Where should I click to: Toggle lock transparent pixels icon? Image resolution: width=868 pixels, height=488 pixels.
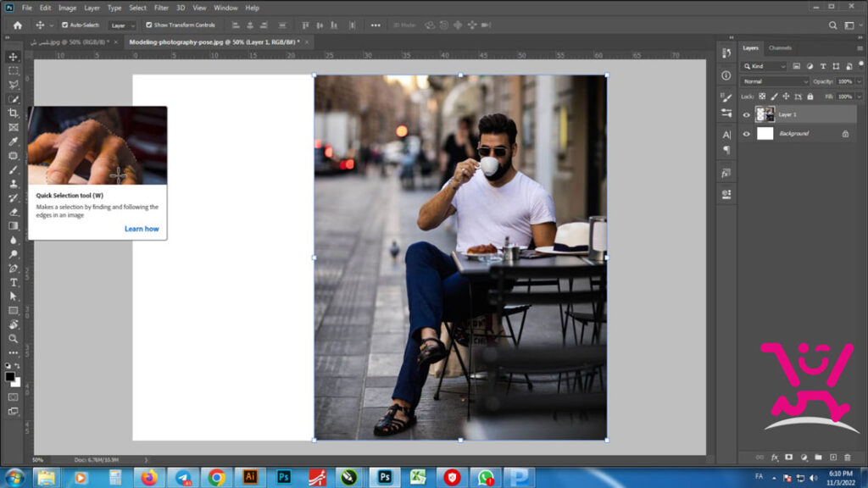coord(762,97)
